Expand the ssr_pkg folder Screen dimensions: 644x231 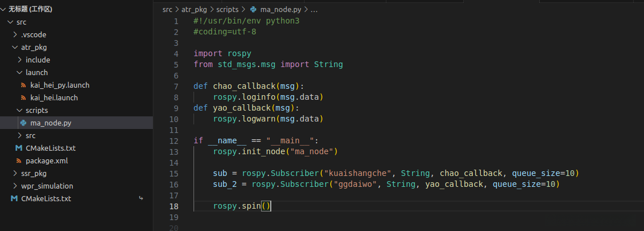point(15,173)
